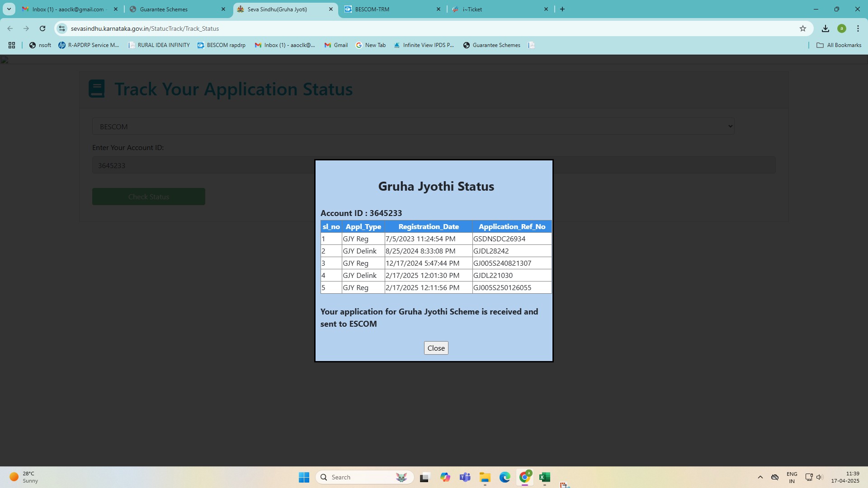Select reference number GJDL28242
Image resolution: width=868 pixels, height=488 pixels.
pos(491,251)
